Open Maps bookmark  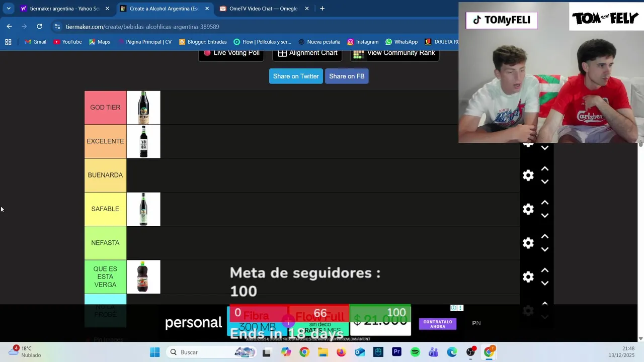click(x=99, y=42)
